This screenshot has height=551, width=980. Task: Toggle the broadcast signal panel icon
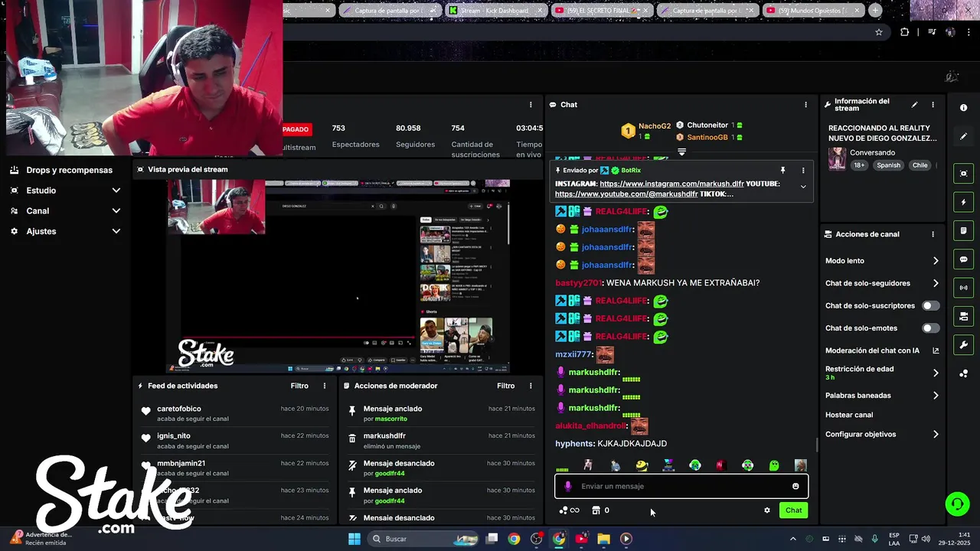[963, 288]
